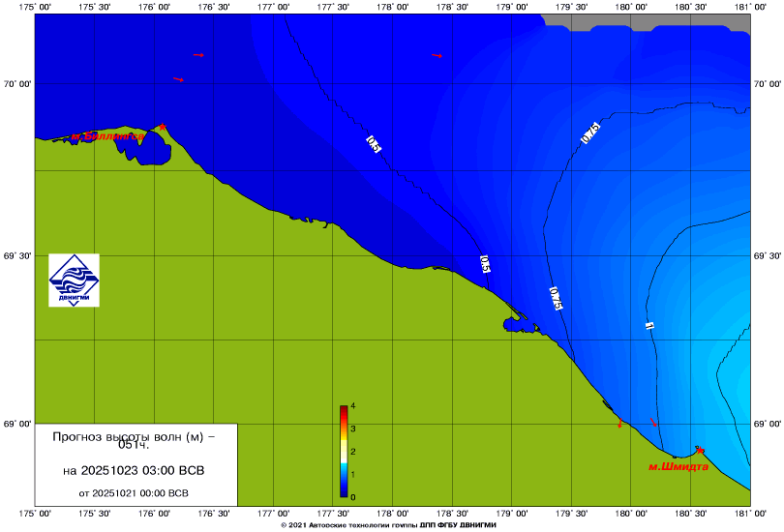Click the copyright line at the bottom

(392, 524)
